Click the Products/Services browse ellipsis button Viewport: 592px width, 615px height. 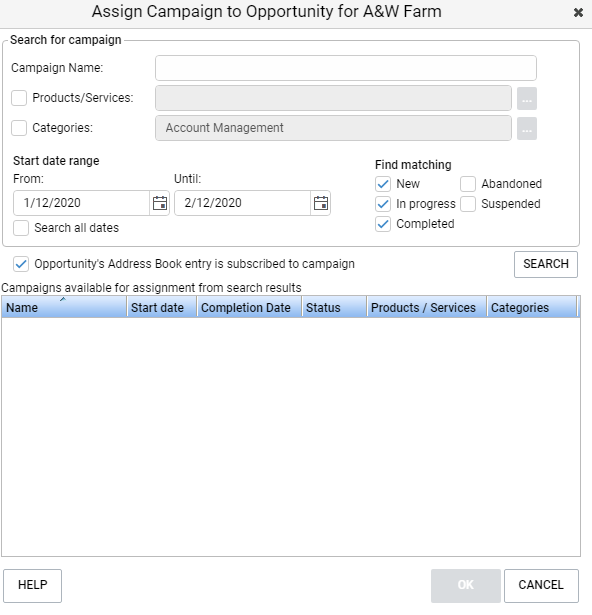click(x=526, y=98)
